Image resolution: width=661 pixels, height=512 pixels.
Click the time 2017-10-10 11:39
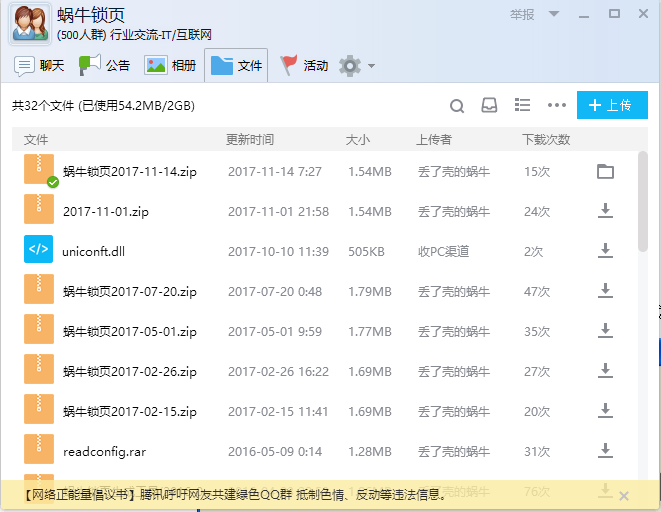click(x=278, y=252)
